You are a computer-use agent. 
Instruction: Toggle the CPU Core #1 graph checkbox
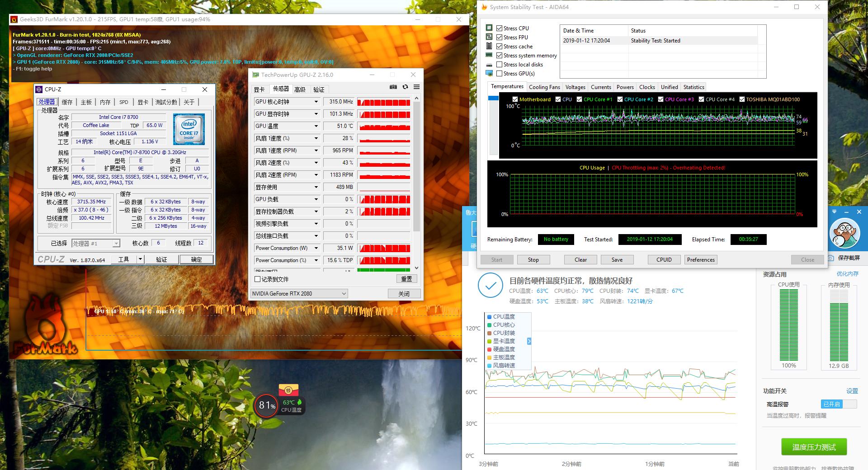(x=579, y=99)
